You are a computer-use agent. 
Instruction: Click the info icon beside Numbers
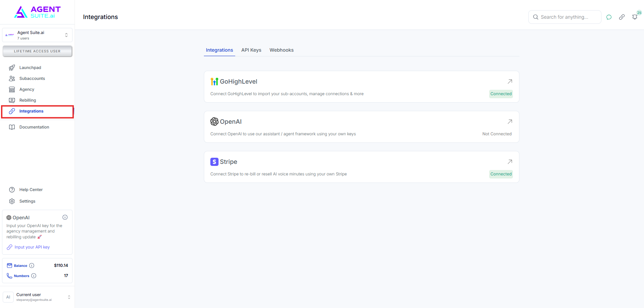click(34, 276)
